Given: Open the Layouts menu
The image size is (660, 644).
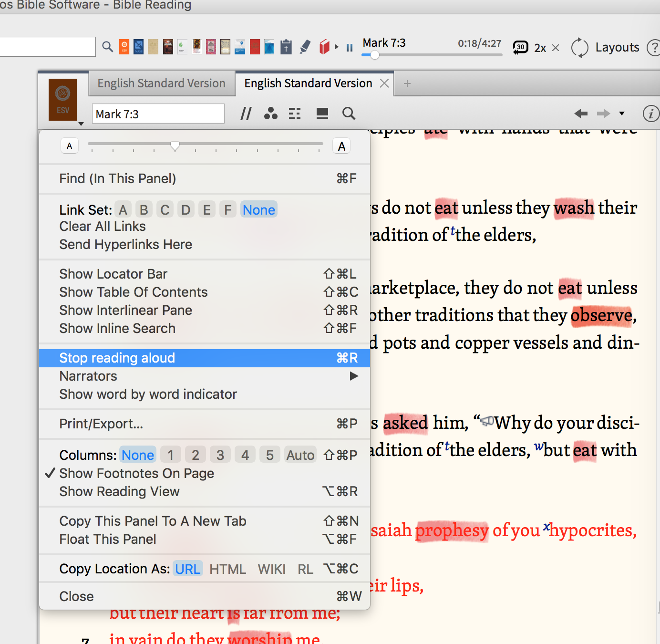Looking at the screenshot, I should (x=617, y=47).
